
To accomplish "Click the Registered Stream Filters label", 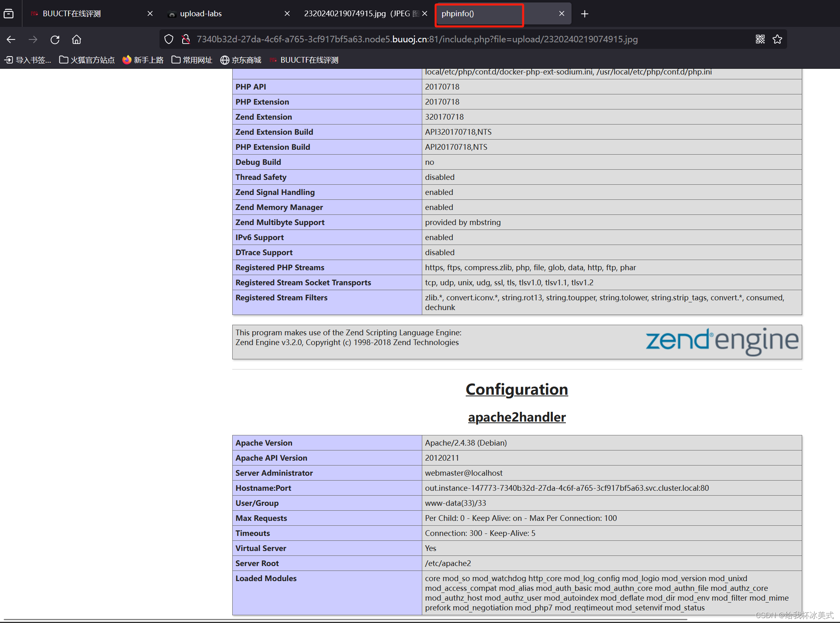I will (281, 297).
